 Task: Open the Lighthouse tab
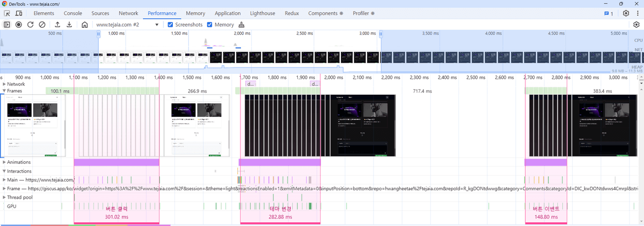[264, 13]
